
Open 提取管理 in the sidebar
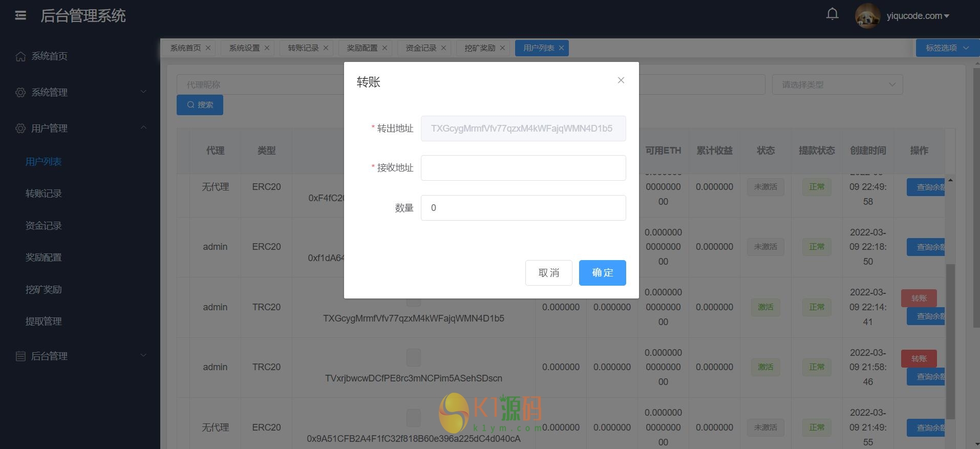click(44, 322)
